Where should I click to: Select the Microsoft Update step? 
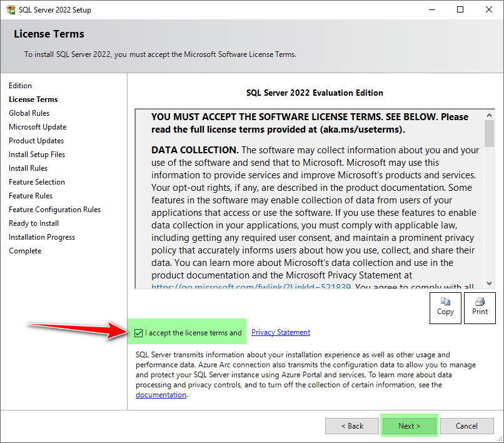tap(38, 127)
